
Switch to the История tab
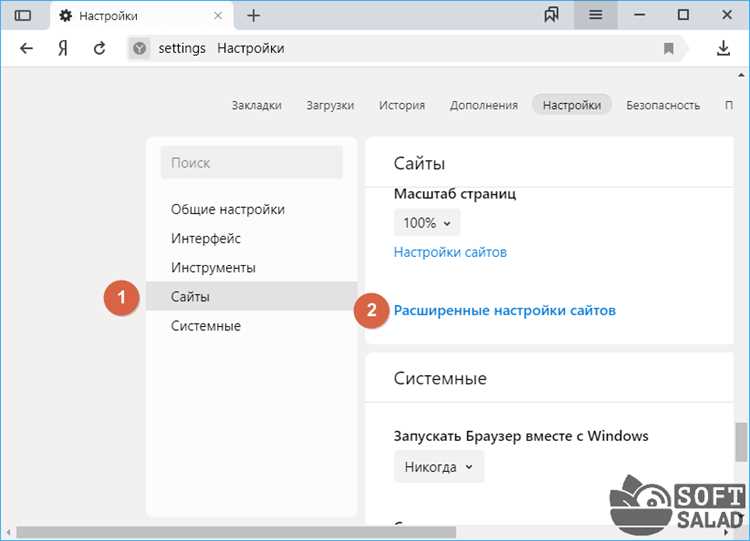click(x=402, y=105)
